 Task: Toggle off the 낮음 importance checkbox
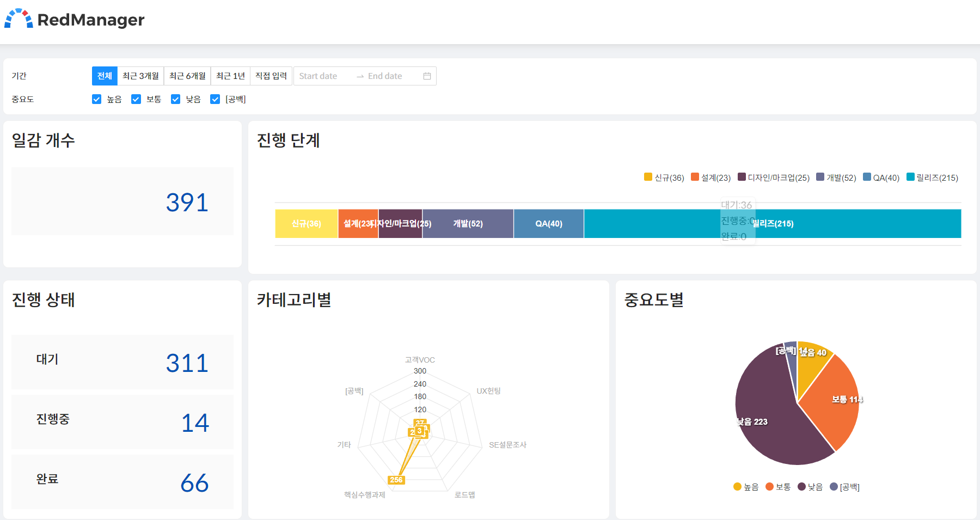175,99
